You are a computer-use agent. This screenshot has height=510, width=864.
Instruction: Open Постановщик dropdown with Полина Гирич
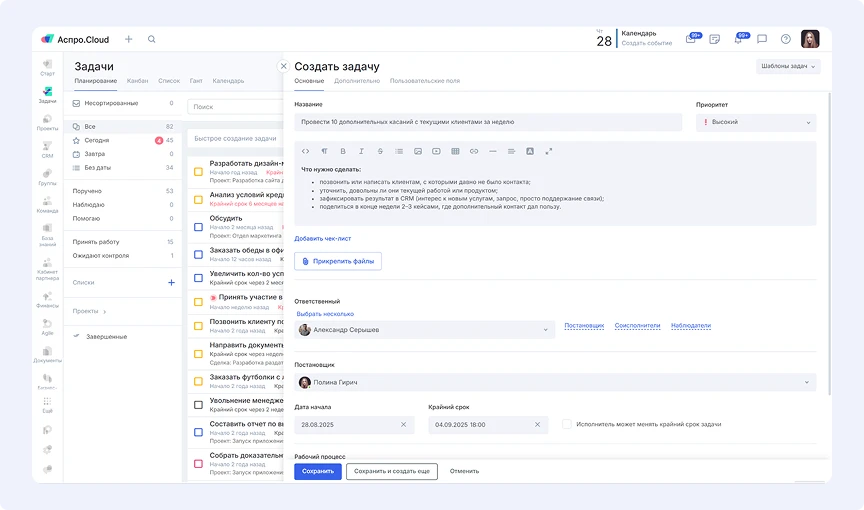pyautogui.click(x=555, y=382)
